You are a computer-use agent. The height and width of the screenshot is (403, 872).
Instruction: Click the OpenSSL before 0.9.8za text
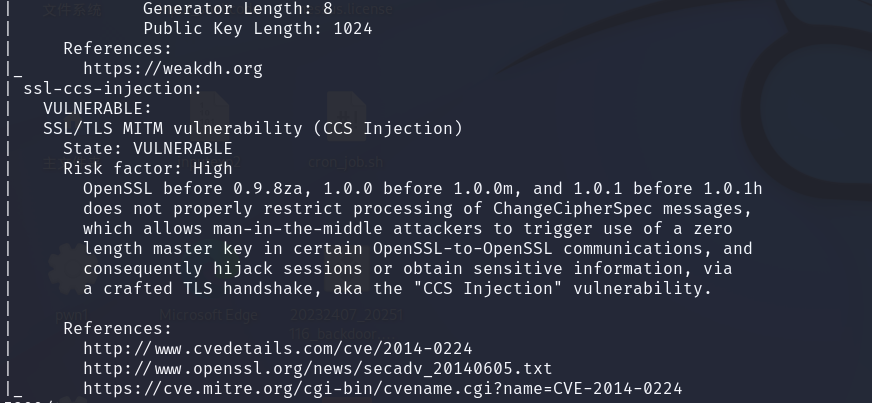[x=192, y=188]
